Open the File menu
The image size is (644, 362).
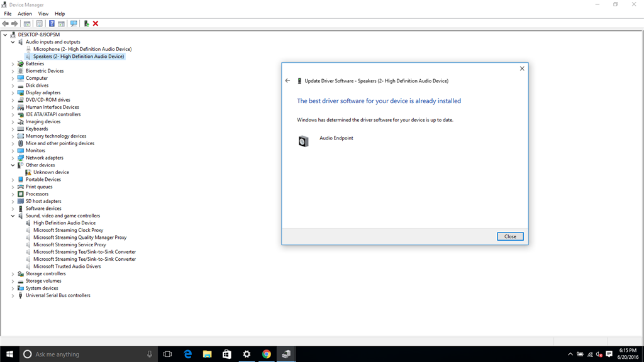8,14
